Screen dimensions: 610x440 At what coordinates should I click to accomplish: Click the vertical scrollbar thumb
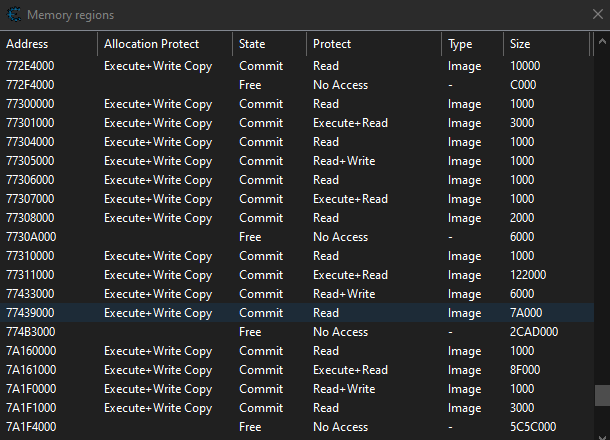pos(601,395)
